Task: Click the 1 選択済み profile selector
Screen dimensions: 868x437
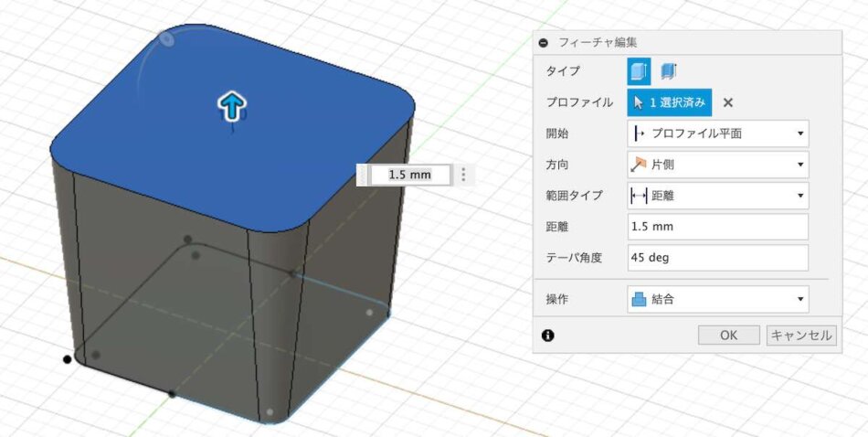Action: 669,102
